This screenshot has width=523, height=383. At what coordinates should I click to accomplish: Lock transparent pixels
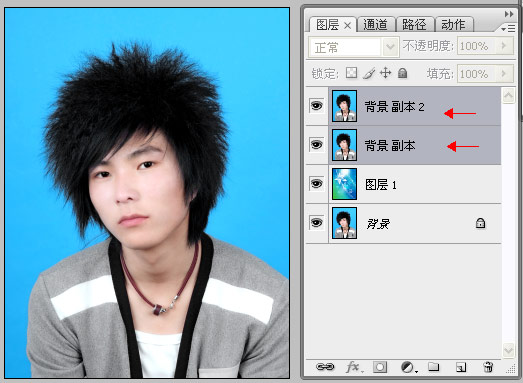[351, 73]
